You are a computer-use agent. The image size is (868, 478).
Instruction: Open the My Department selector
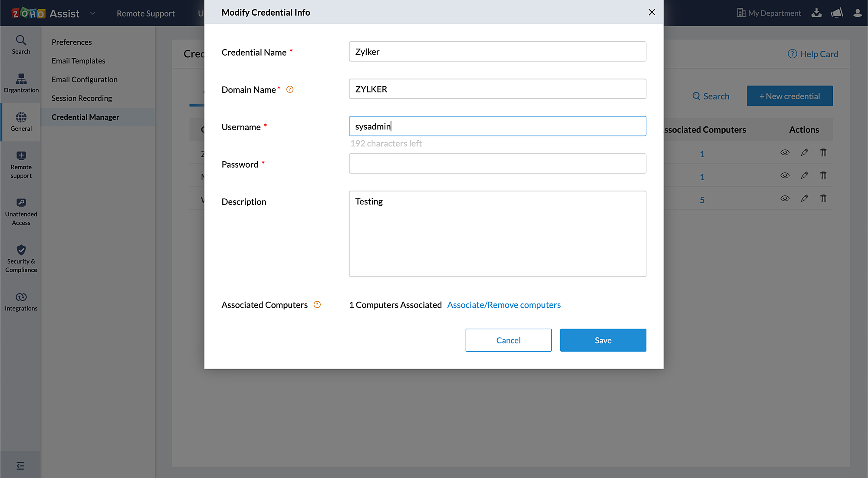click(769, 13)
